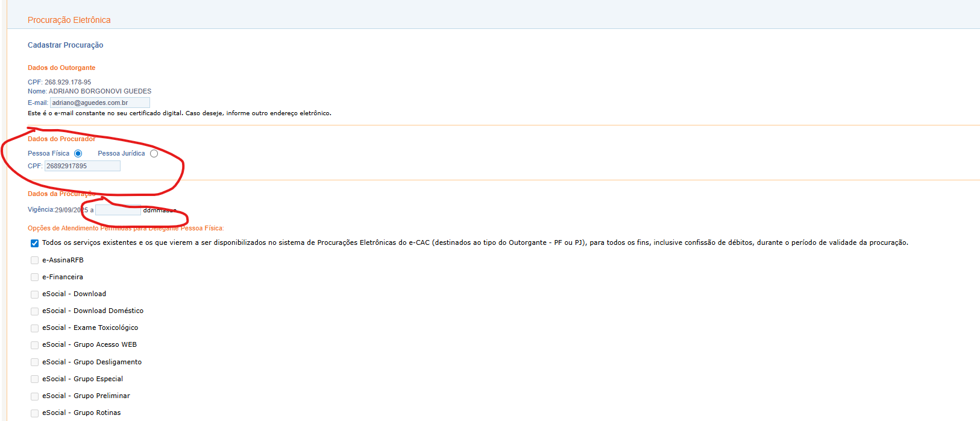This screenshot has width=980, height=421.
Task: Click the outorgante name ADRIANO BORGONOVI GUEDES
Action: coord(99,92)
